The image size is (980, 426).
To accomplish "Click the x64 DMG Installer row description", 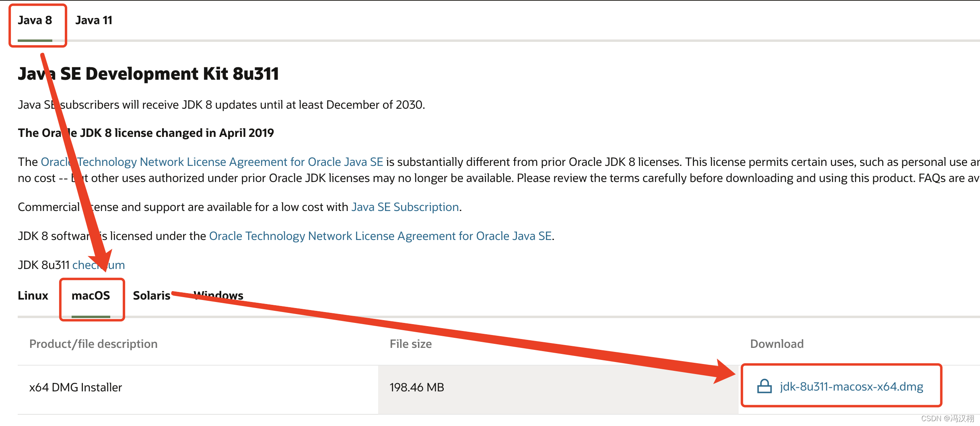I will coord(76,387).
